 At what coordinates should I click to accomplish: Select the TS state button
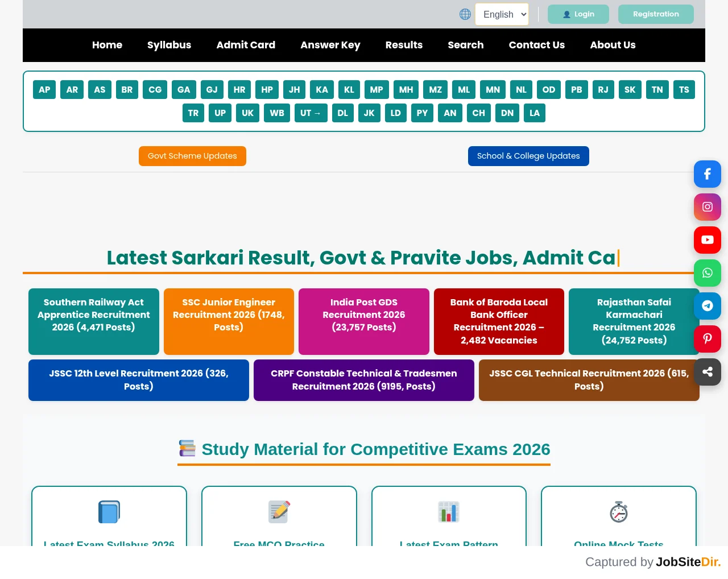coord(684,89)
